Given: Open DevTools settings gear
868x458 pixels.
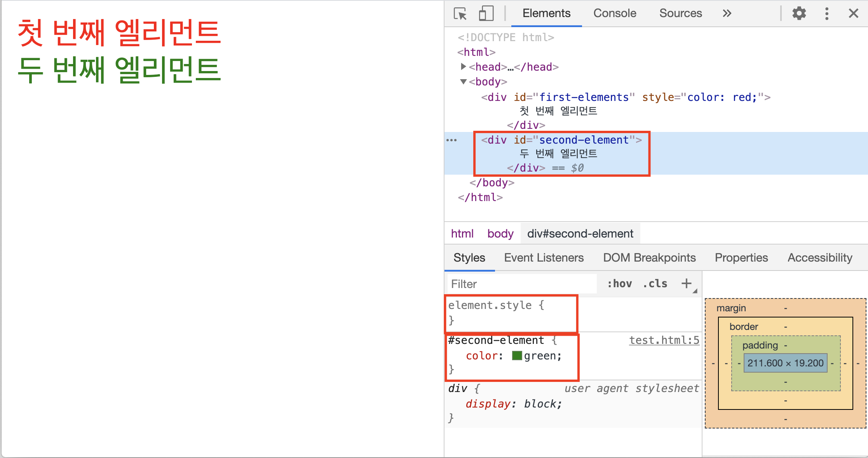Looking at the screenshot, I should (x=799, y=14).
